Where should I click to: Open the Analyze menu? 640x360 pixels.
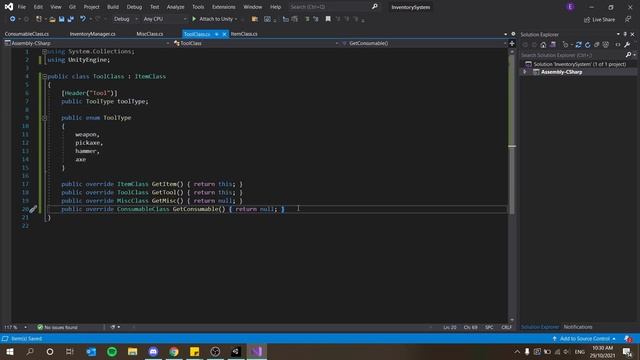176,7
